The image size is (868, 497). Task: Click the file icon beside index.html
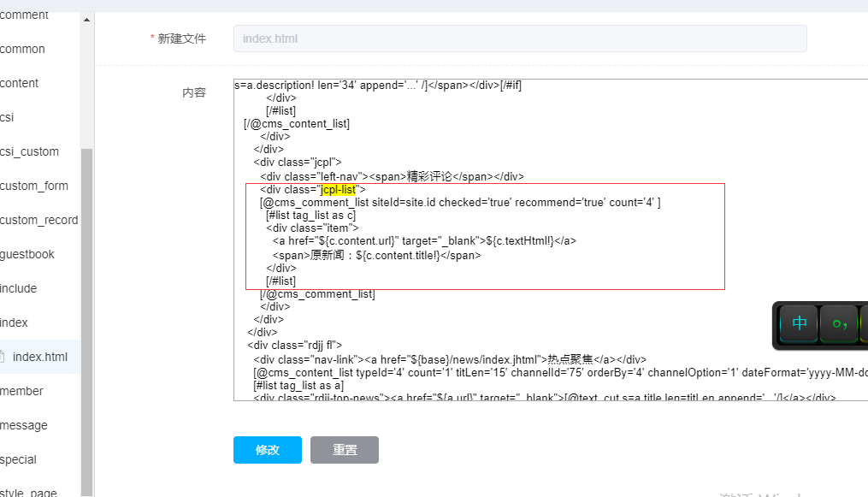click(x=2, y=357)
